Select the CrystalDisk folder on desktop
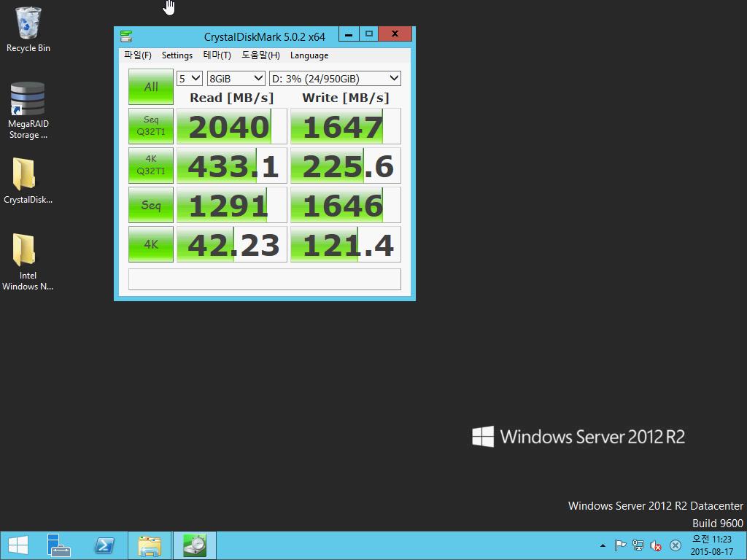 pos(28,181)
